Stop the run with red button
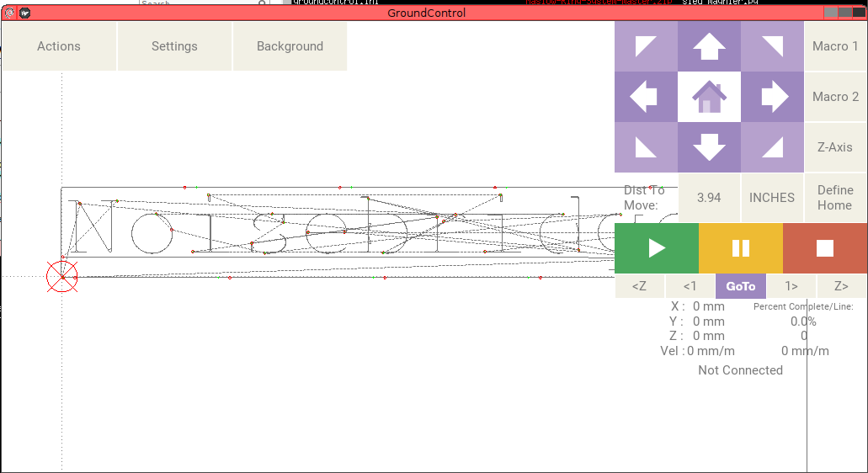 click(x=825, y=248)
